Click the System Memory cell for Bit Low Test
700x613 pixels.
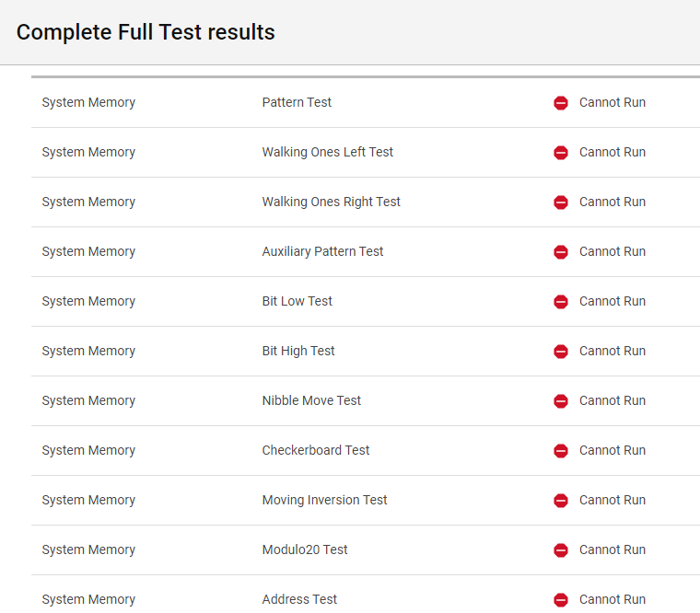point(88,301)
